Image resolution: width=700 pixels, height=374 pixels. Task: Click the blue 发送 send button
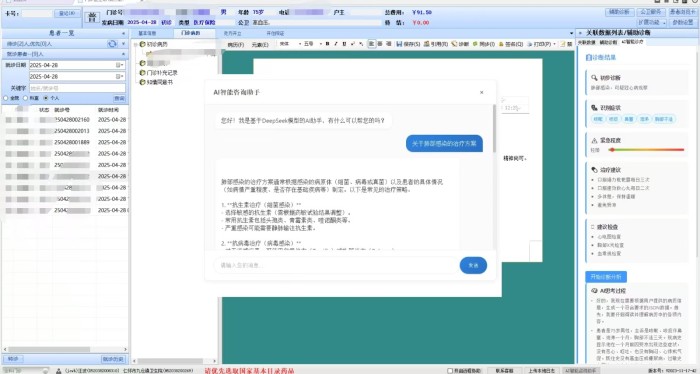pyautogui.click(x=473, y=265)
